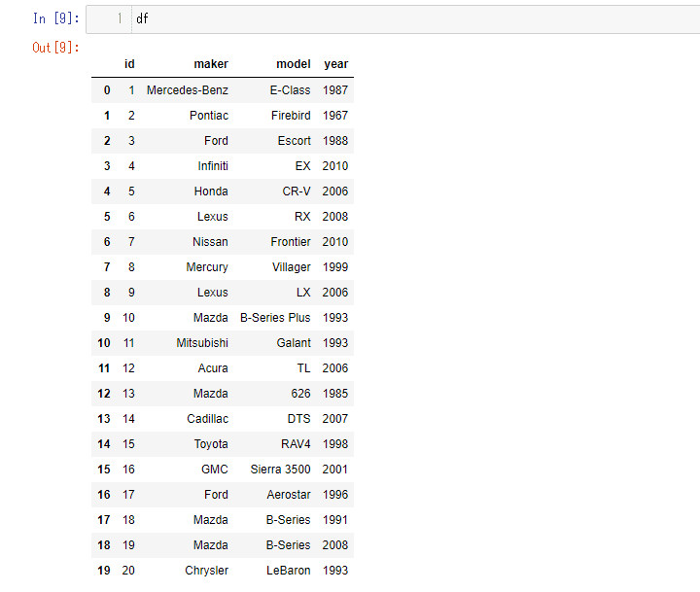The width and height of the screenshot is (700, 592).
Task: Click the GMC maker cell
Action: pos(215,470)
